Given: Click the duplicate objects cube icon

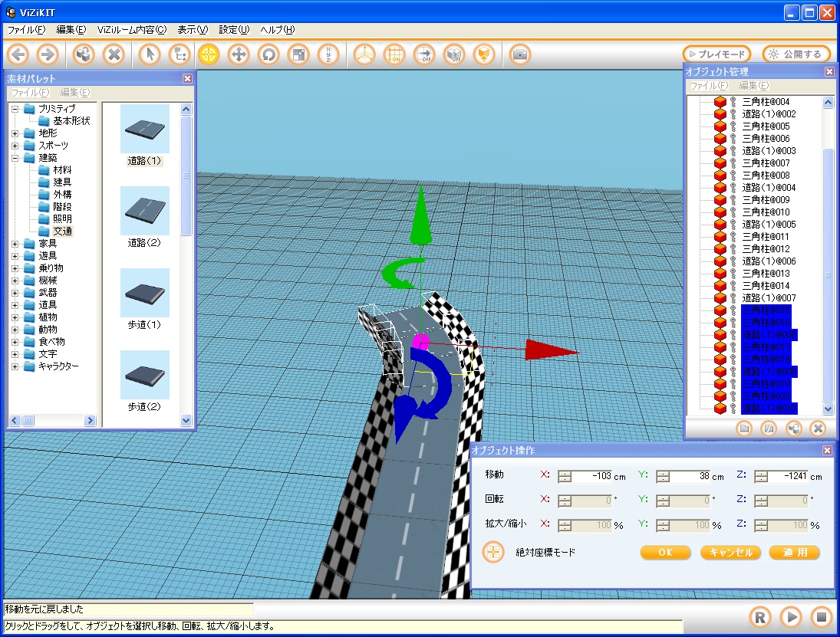Looking at the screenshot, I should 84,54.
